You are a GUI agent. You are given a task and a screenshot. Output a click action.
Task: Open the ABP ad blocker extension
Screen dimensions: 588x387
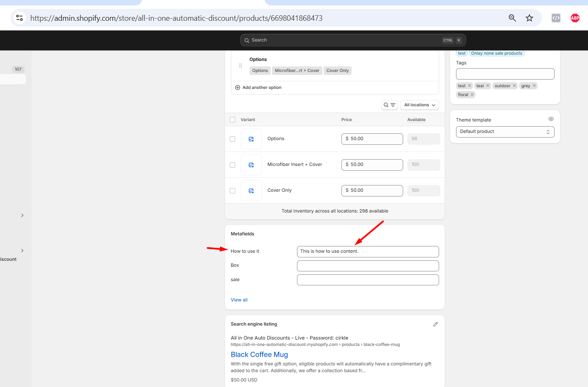(575, 18)
